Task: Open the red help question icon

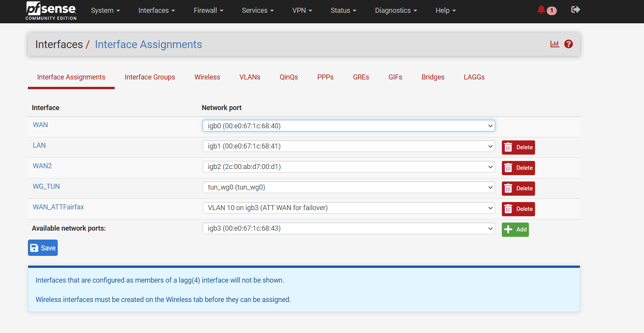Action: (568, 44)
